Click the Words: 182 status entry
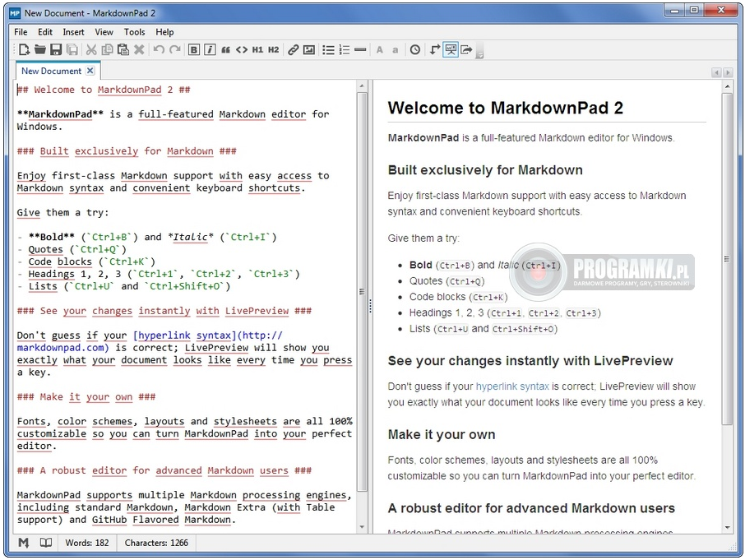This screenshot has height=560, width=745. coord(87,543)
